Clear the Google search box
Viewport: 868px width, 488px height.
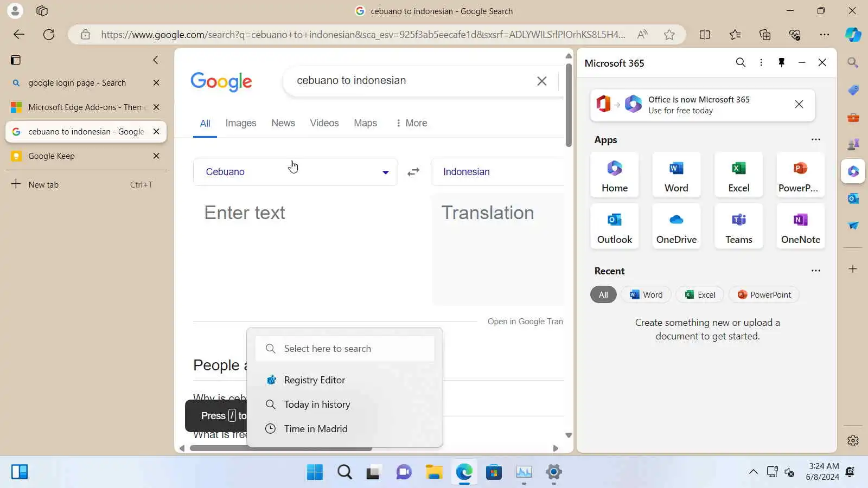click(x=541, y=81)
